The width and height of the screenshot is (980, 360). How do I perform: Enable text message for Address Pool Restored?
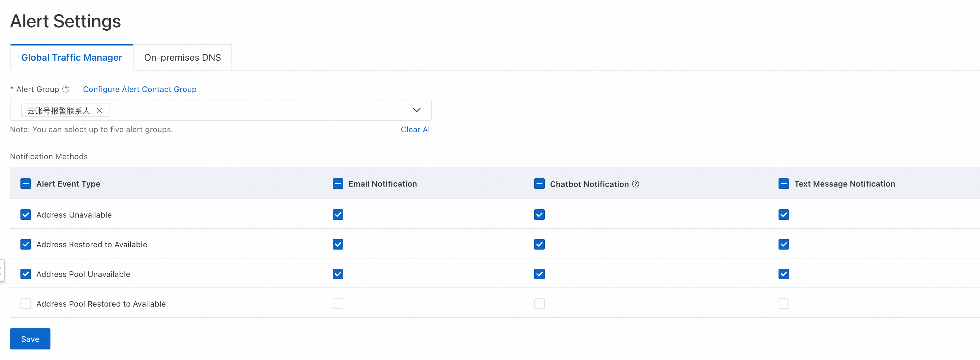783,304
